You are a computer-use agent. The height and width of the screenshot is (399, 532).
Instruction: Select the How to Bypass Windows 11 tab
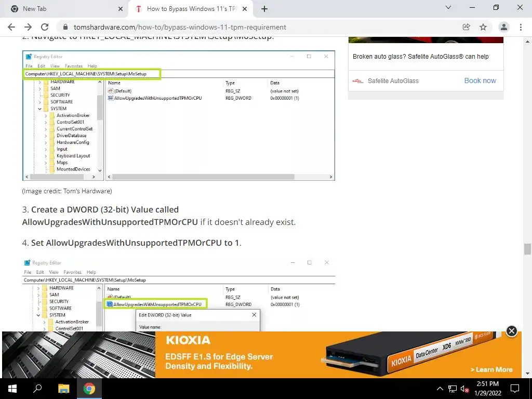coord(190,9)
